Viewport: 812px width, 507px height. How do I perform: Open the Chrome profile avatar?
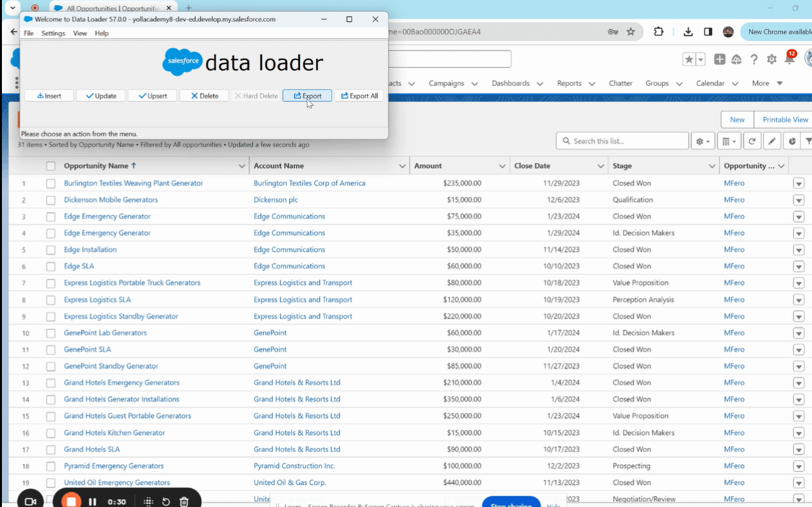pos(728,31)
